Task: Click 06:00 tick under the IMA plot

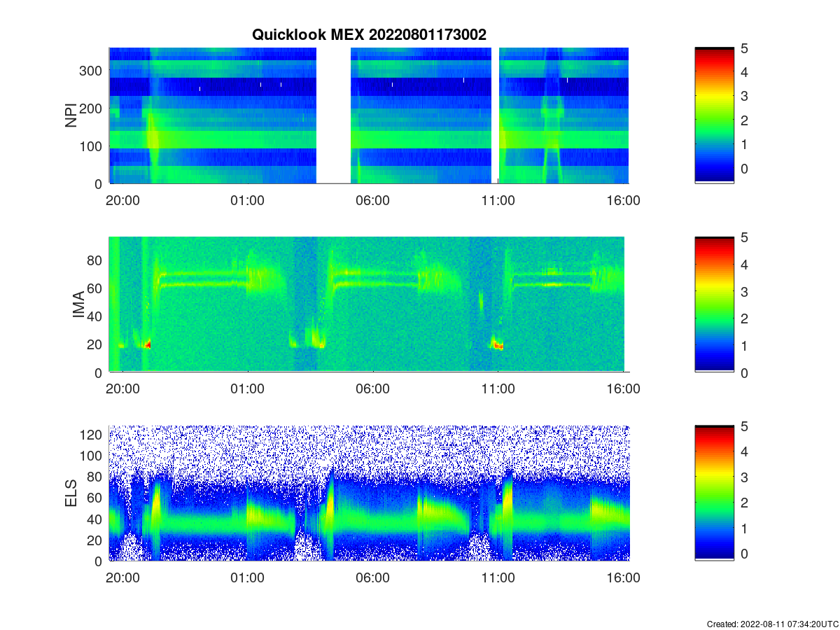Action: [373, 389]
